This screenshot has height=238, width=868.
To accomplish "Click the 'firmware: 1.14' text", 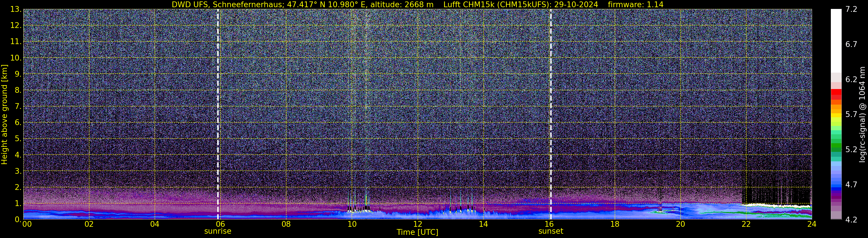I will click(x=636, y=4).
